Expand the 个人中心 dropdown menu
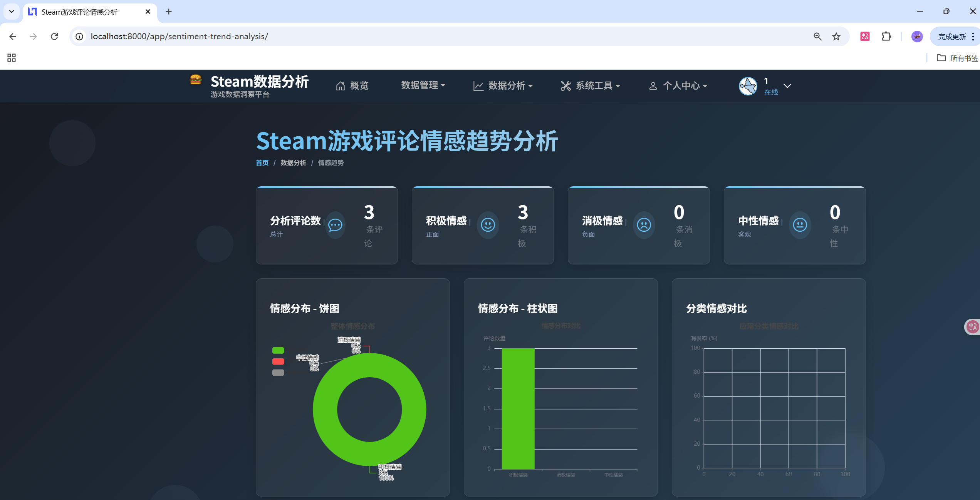 click(x=678, y=85)
